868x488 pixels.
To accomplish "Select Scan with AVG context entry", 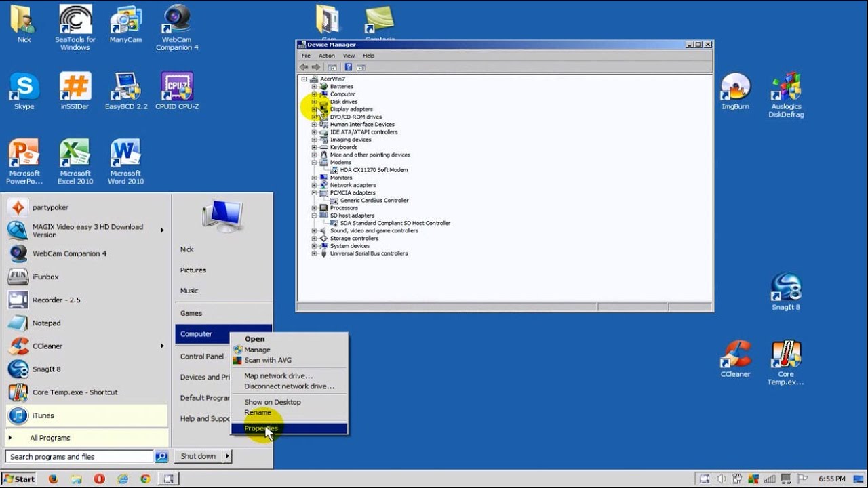I will [x=290, y=360].
